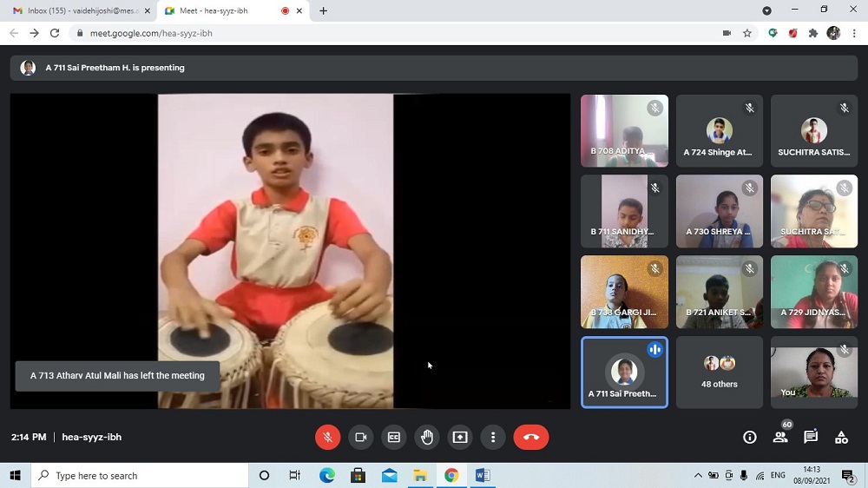Show hidden system tray icons
The height and width of the screenshot is (488, 868).
click(x=698, y=476)
